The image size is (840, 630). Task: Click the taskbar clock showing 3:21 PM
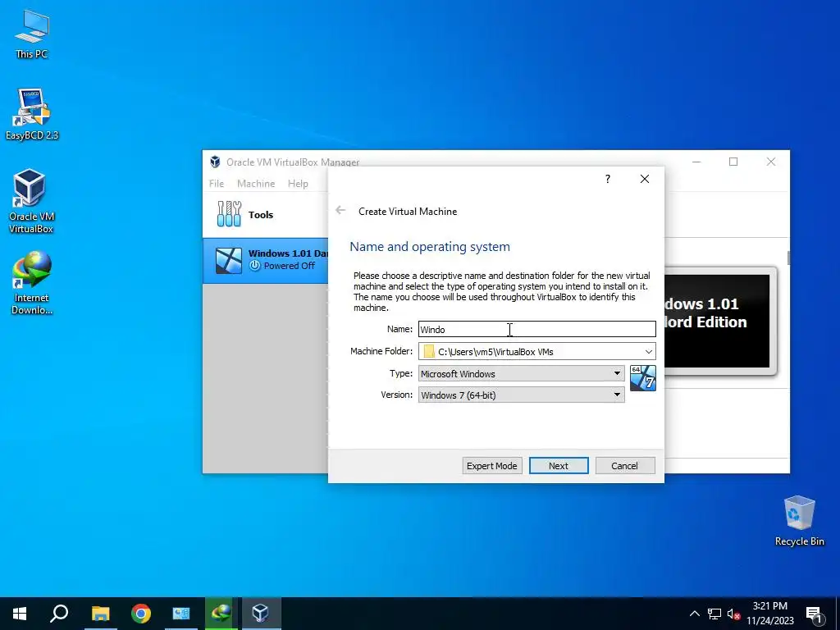(769, 614)
